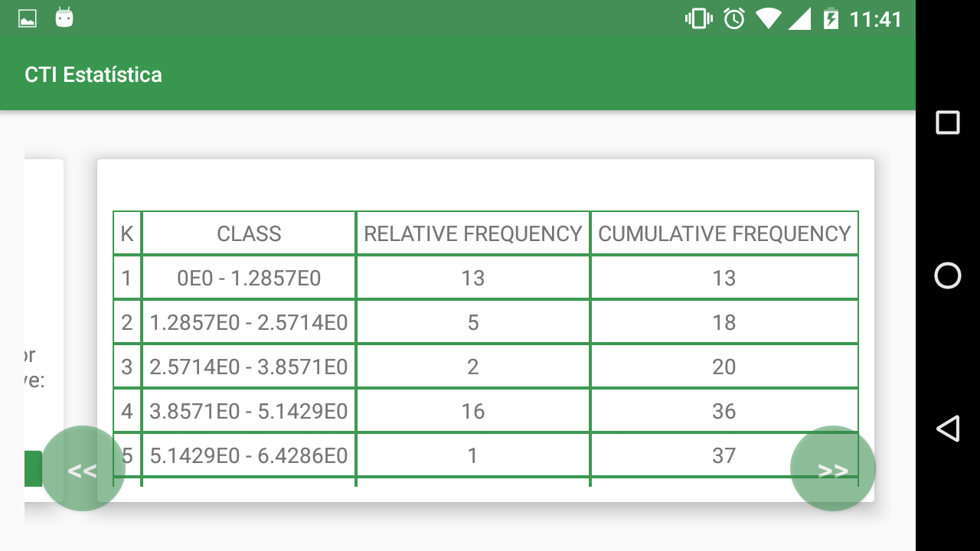Screen dimensions: 980x551
Task: Tap the CTI Estatística app title
Action: 93,75
